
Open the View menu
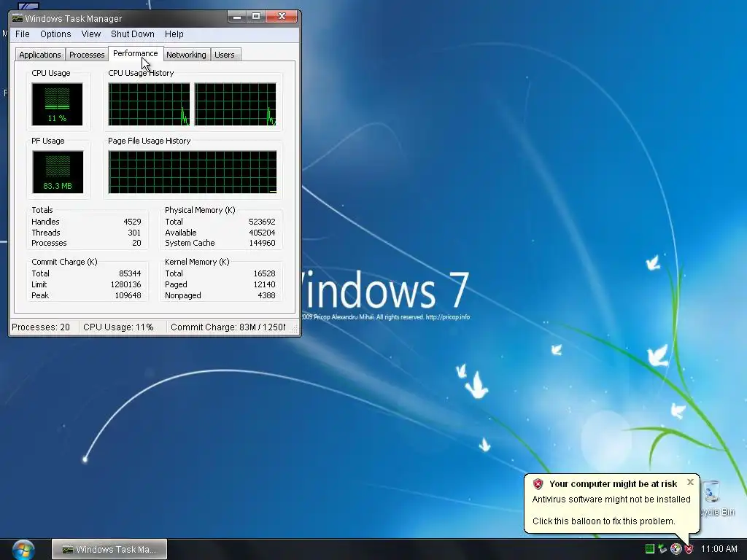90,34
